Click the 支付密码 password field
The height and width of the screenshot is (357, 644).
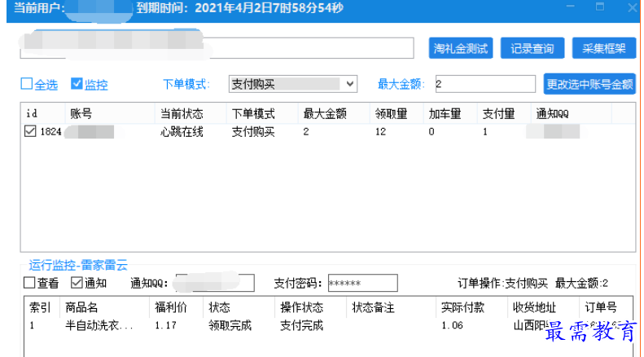[x=362, y=283]
